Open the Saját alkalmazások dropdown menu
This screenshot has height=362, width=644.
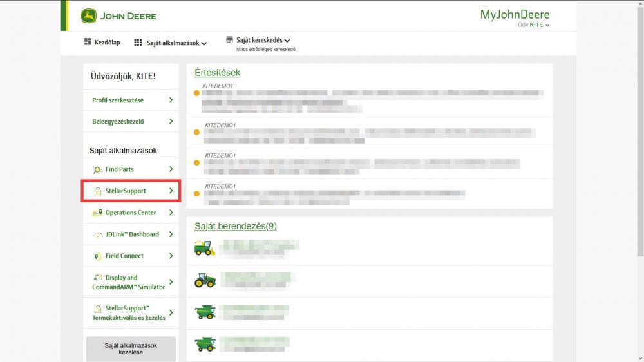176,43
